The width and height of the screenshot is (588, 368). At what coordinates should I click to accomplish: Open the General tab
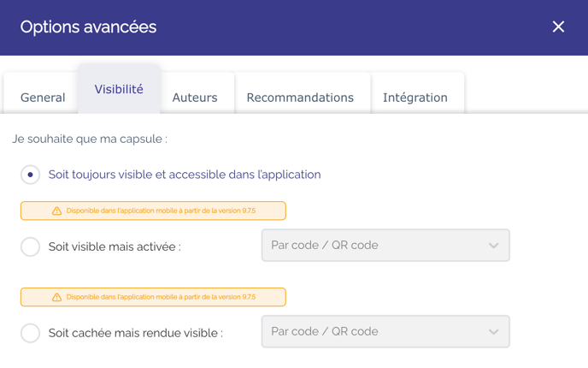pos(43,98)
